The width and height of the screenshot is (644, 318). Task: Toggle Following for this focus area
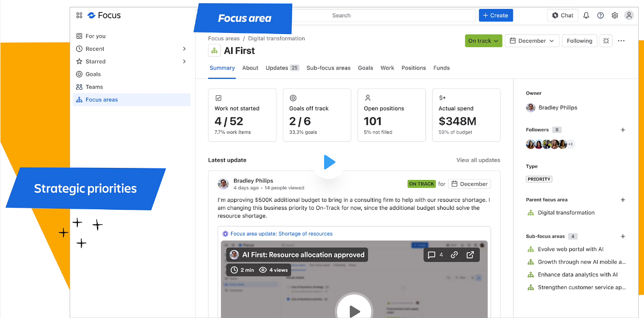[x=579, y=40]
